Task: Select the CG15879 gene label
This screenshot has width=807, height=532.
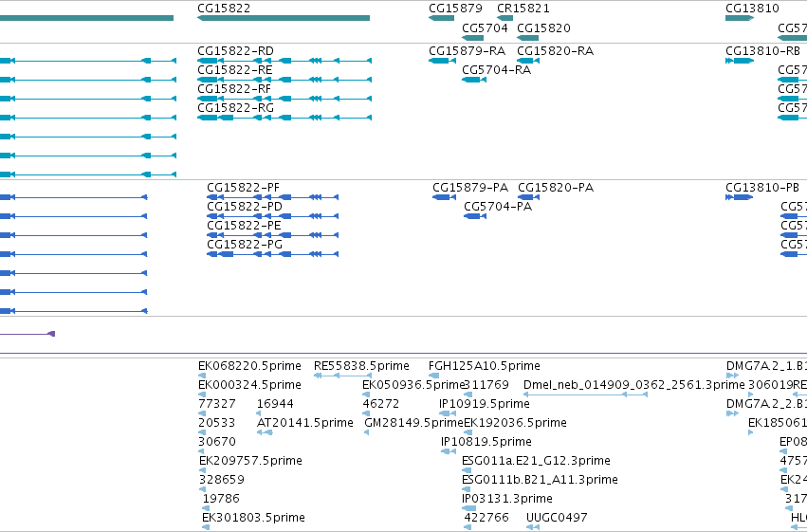Action: [455, 9]
